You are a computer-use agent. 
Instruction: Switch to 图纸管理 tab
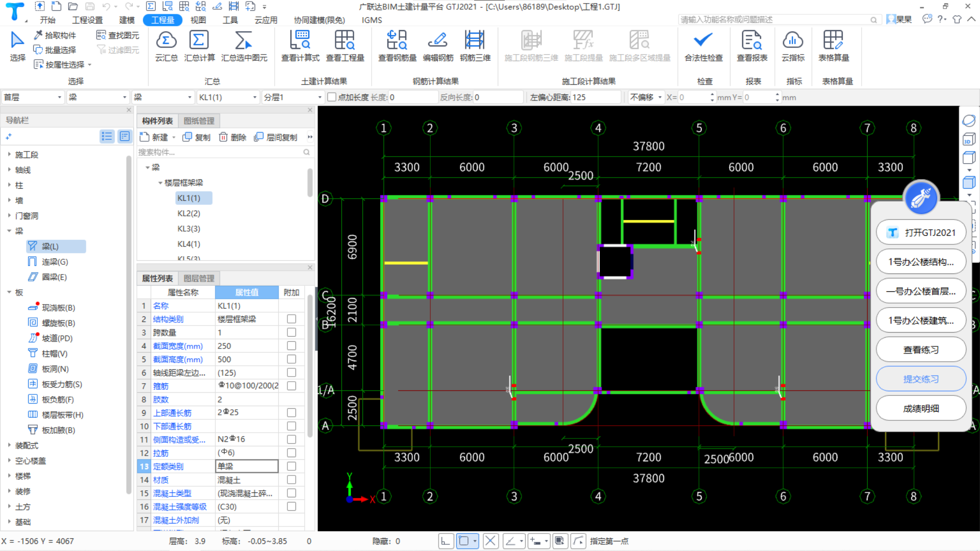point(199,121)
